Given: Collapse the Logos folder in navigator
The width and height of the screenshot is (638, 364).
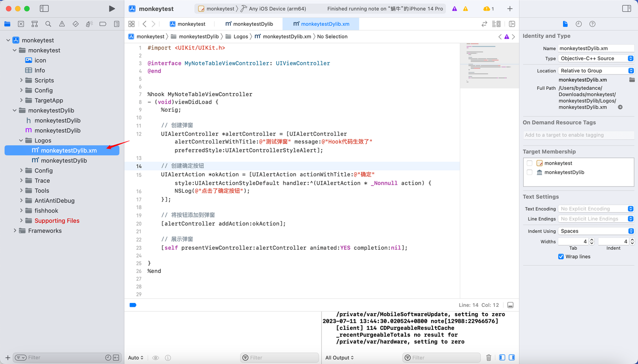Looking at the screenshot, I should click(x=20, y=140).
